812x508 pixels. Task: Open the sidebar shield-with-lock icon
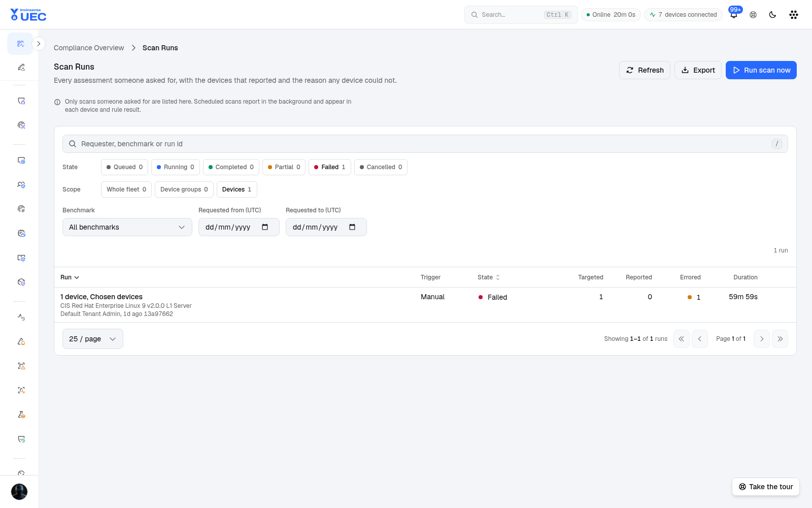coord(21,101)
